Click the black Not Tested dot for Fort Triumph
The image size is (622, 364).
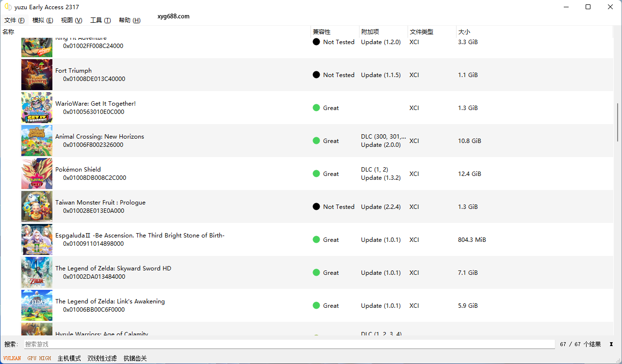(316, 75)
